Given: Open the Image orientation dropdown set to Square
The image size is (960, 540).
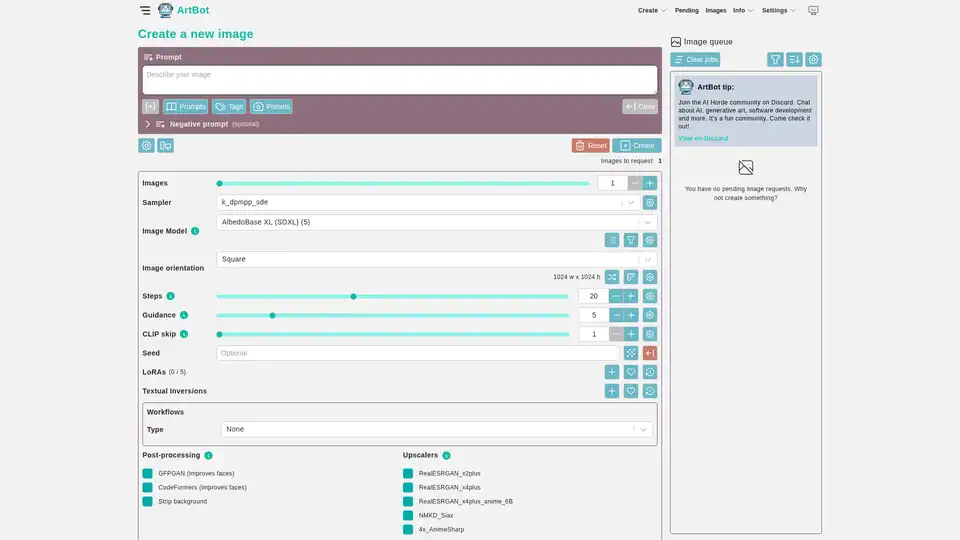Looking at the screenshot, I should pos(428,259).
